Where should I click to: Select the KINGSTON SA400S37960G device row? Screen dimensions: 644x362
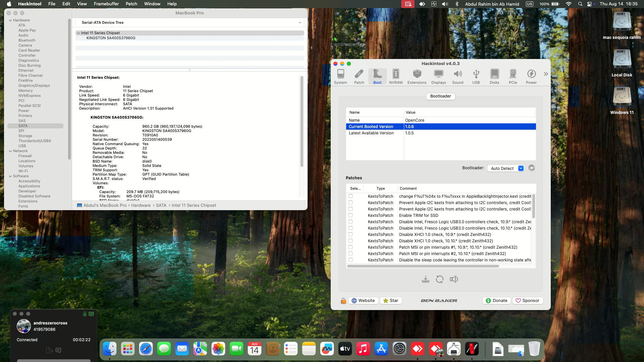click(x=190, y=38)
